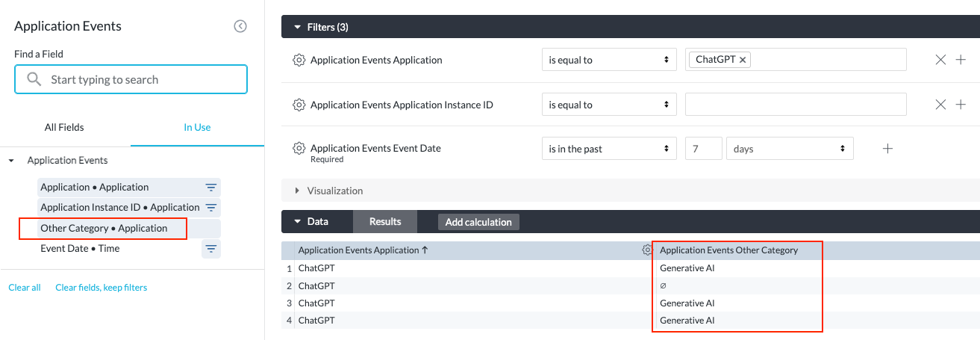Open the condition dropdown for the Application filter
Image resolution: width=980 pixels, height=340 pixels.
click(x=609, y=60)
